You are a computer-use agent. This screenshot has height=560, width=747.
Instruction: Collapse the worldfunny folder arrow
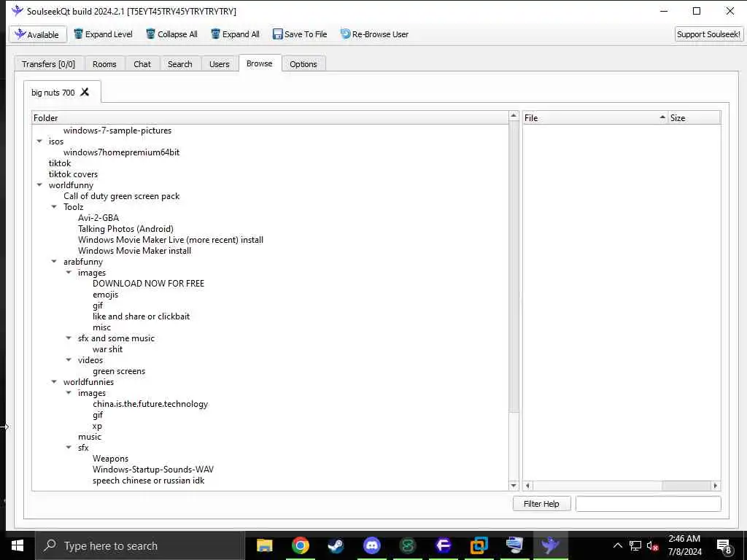[x=39, y=184]
